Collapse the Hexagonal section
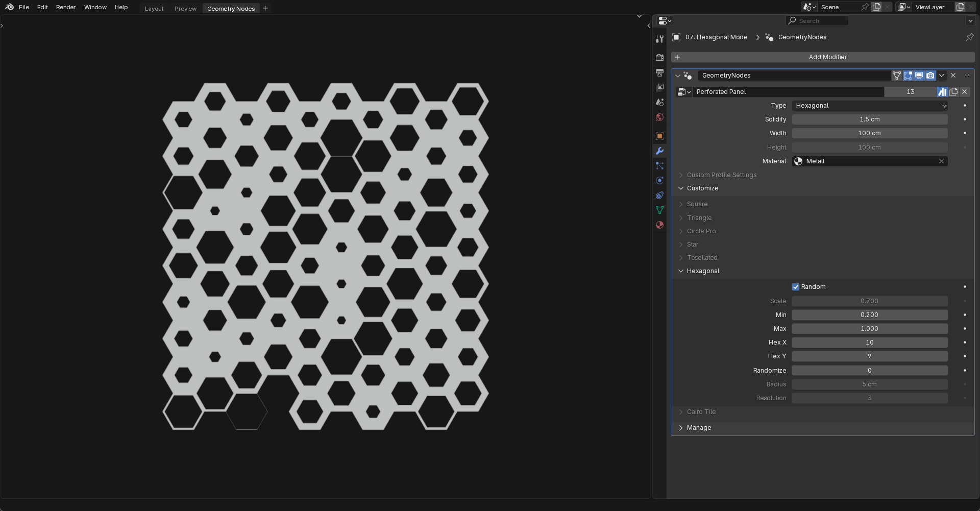Screen dimensions: 980x511 [703, 271]
